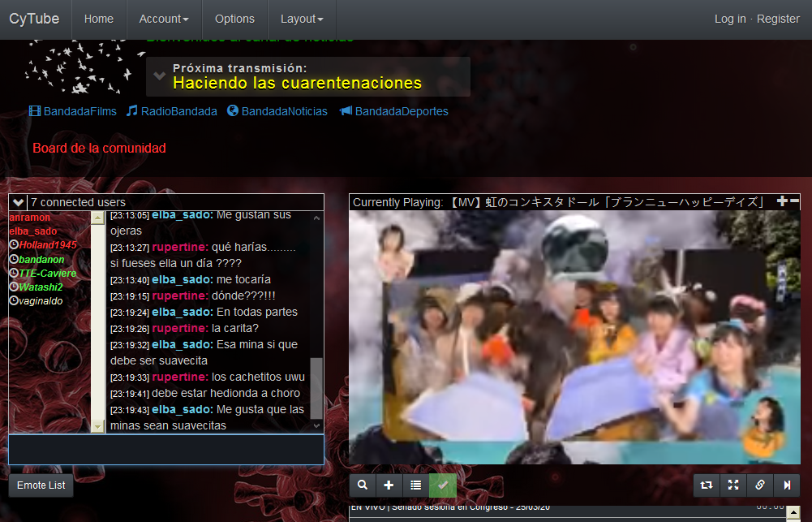Screen dimensions: 812x522
Task: Click the video player area
Action: [x=574, y=337]
